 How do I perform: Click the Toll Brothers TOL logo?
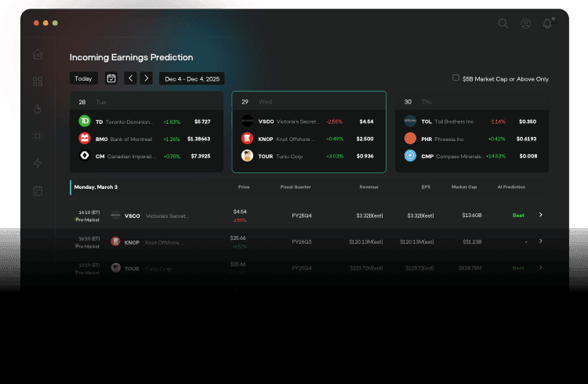409,121
